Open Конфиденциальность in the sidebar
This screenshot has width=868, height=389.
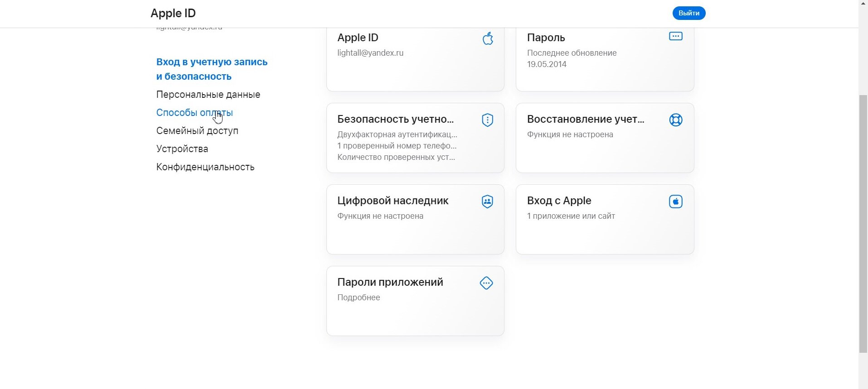pos(205,167)
